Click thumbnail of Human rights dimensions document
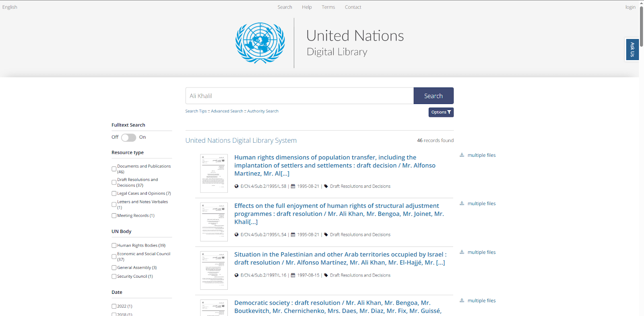This screenshot has width=644, height=316. click(214, 173)
